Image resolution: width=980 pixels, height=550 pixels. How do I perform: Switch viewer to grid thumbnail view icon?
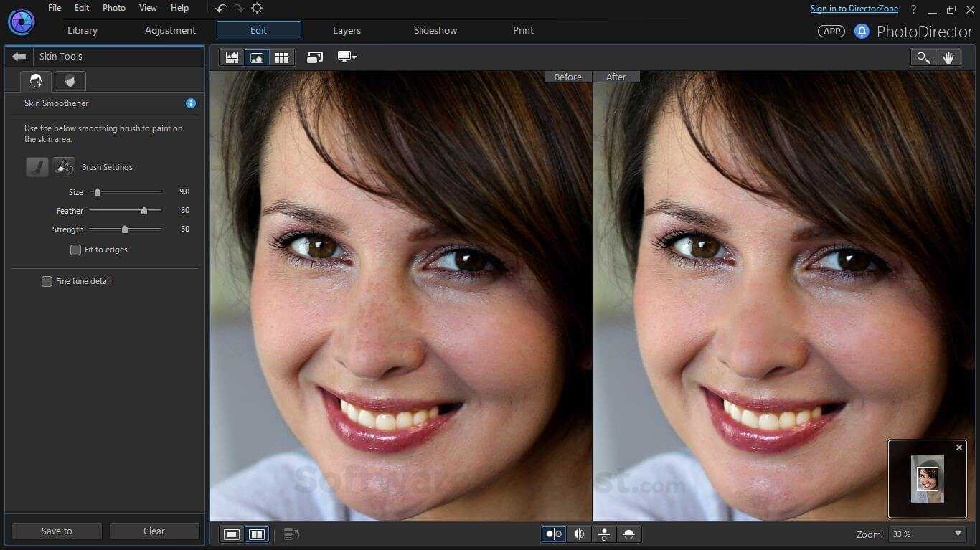(281, 57)
